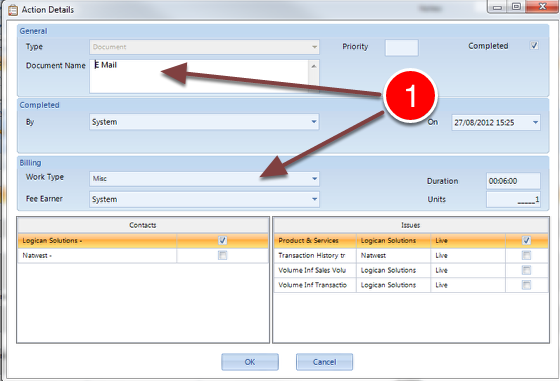Click the Issues column header
This screenshot has width=560, height=381.
coord(411,225)
